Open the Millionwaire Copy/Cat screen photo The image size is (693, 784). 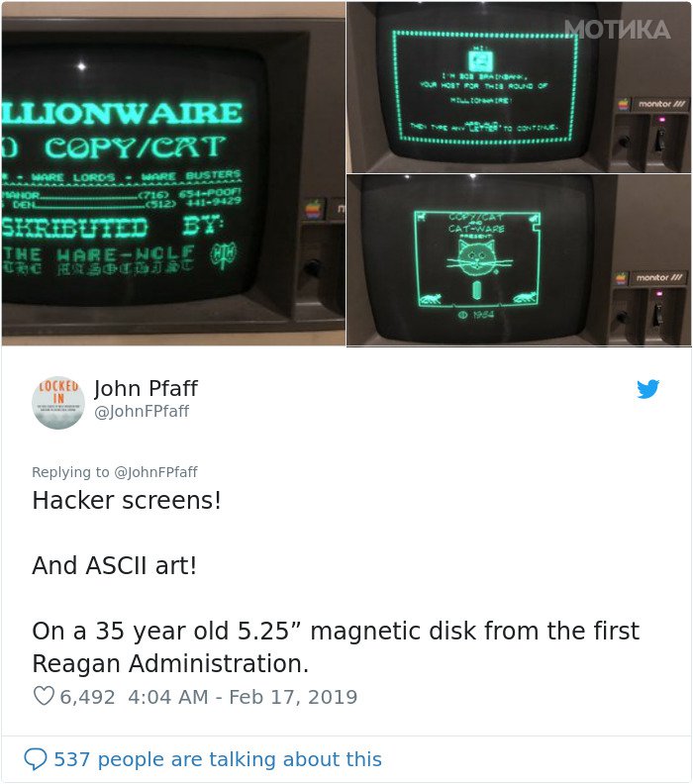(x=173, y=173)
